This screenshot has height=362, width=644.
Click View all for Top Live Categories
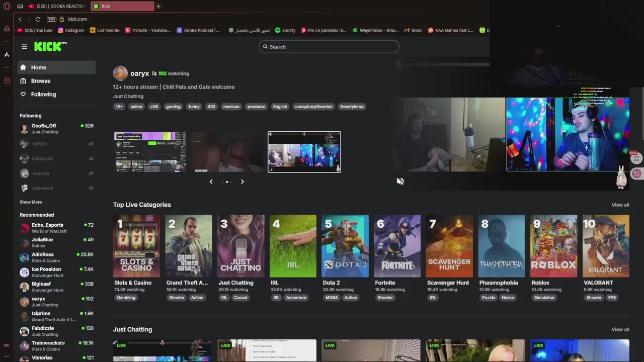tap(620, 205)
